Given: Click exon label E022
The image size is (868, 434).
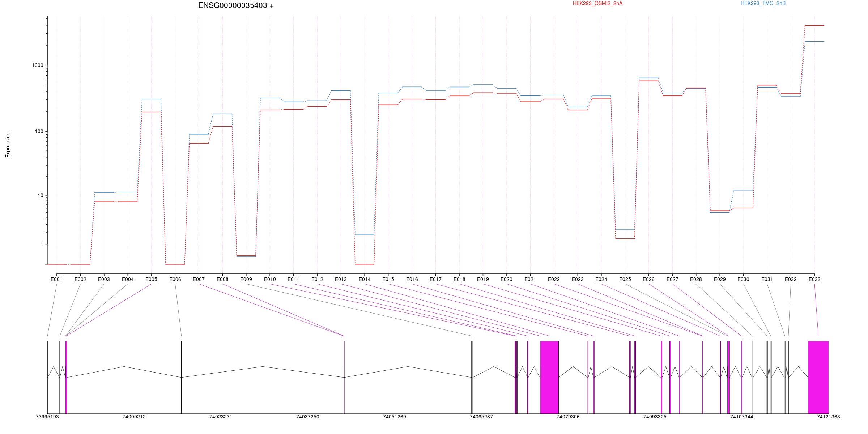Looking at the screenshot, I should point(554,279).
